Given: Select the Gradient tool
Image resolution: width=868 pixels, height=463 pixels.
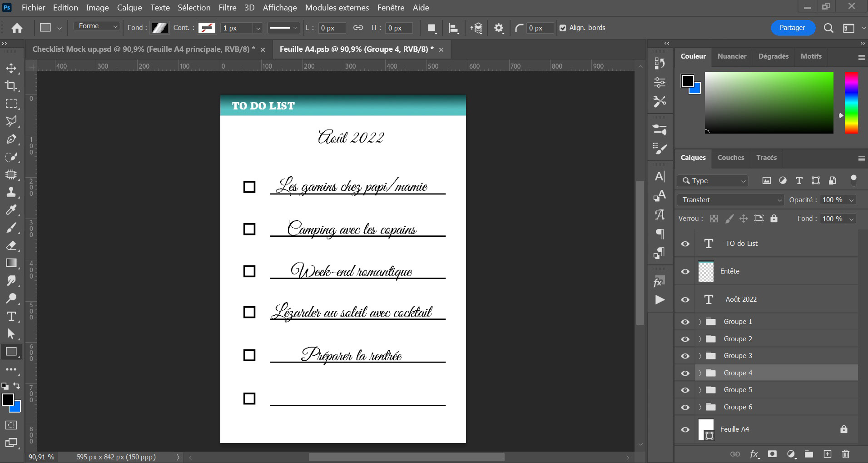Looking at the screenshot, I should pyautogui.click(x=11, y=263).
